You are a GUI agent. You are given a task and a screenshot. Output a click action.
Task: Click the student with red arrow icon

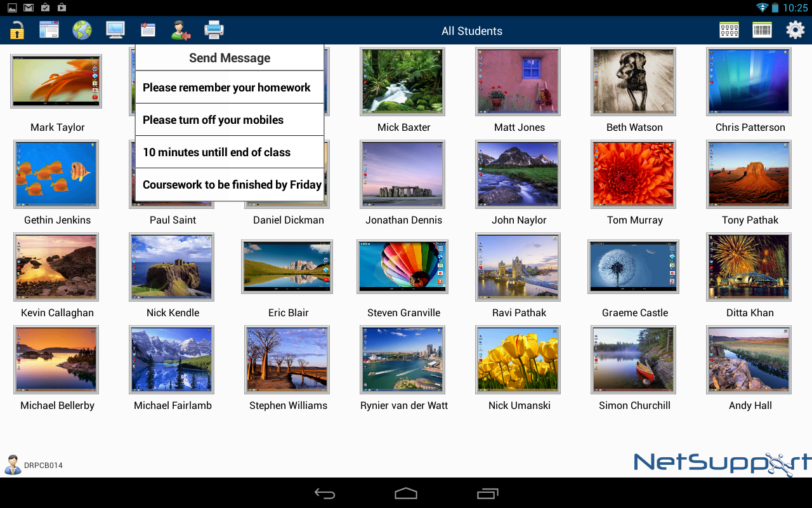coord(181,30)
